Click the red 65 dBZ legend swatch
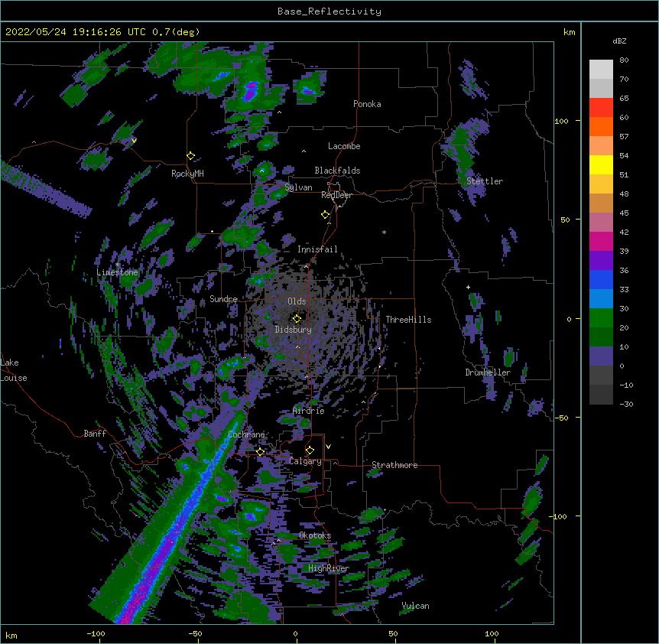Viewport: 659px width, 644px height. point(601,107)
